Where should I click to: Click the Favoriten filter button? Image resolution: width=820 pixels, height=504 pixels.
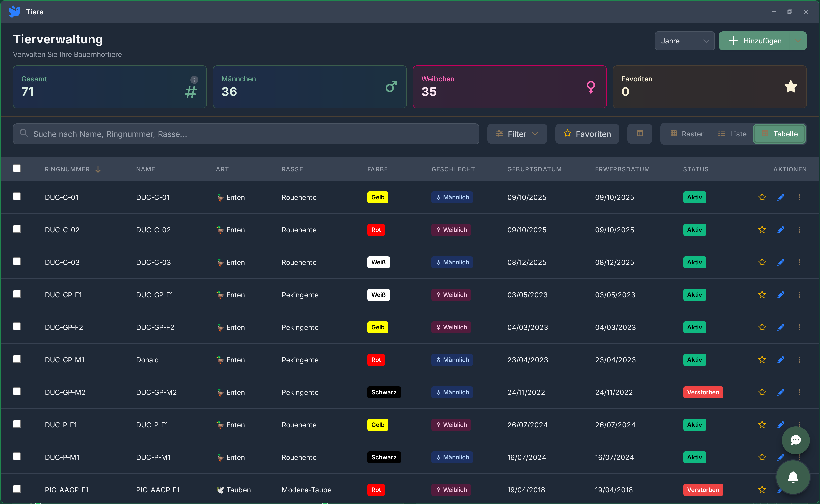(587, 134)
